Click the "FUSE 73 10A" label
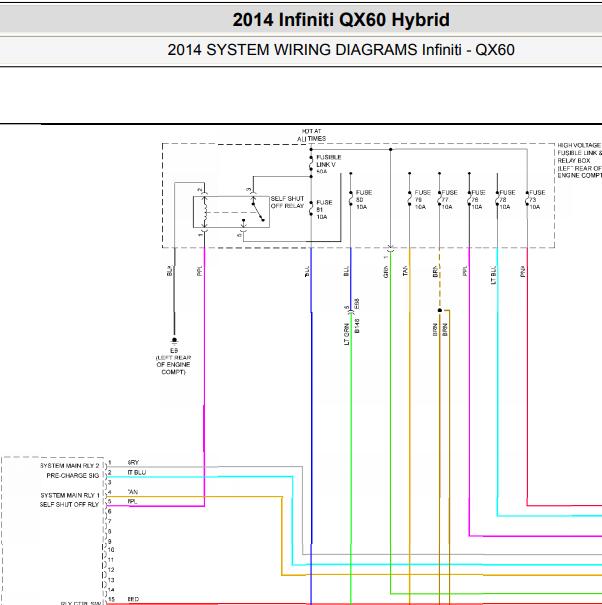The image size is (602, 605). [537, 199]
